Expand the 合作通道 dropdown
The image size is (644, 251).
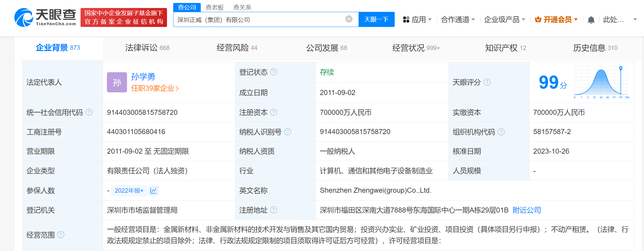pos(458,20)
